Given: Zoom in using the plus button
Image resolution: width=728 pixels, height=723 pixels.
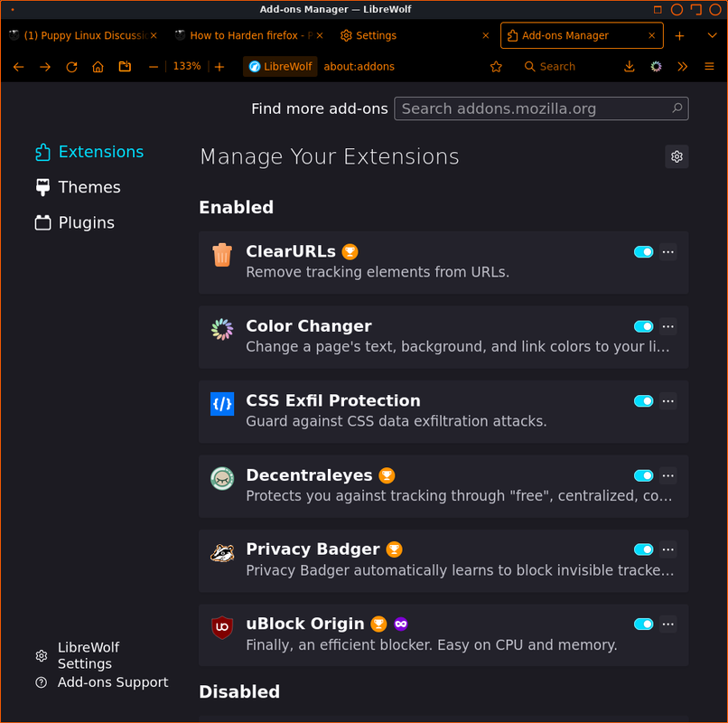Looking at the screenshot, I should coord(219,67).
